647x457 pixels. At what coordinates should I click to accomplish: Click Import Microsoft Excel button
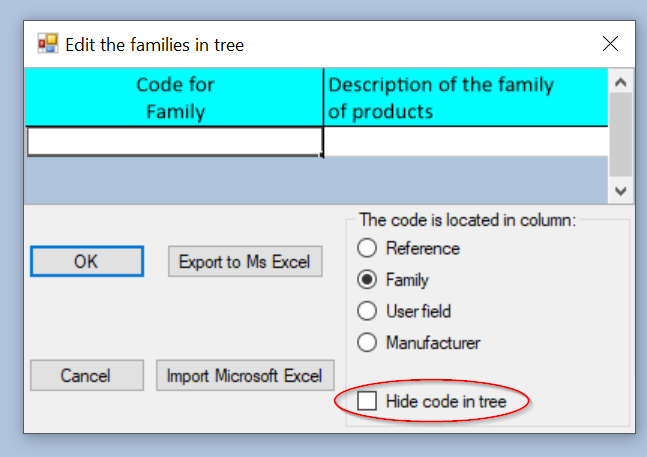point(245,376)
